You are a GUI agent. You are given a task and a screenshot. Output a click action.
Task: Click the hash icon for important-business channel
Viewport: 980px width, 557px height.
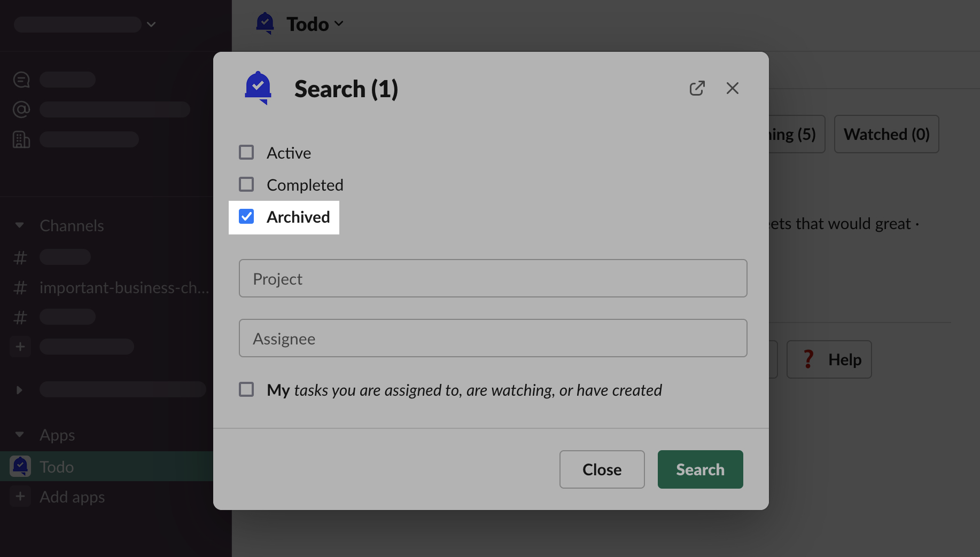click(x=20, y=288)
